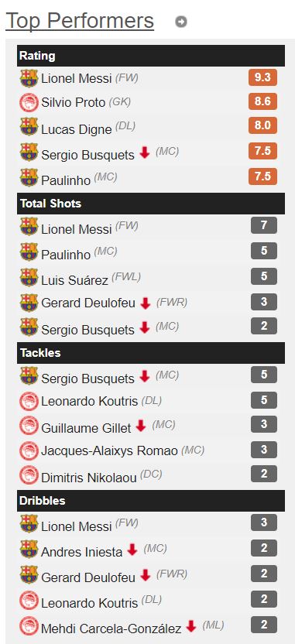Click the Rating section header
Screen dimensions: 295x644
(151, 56)
